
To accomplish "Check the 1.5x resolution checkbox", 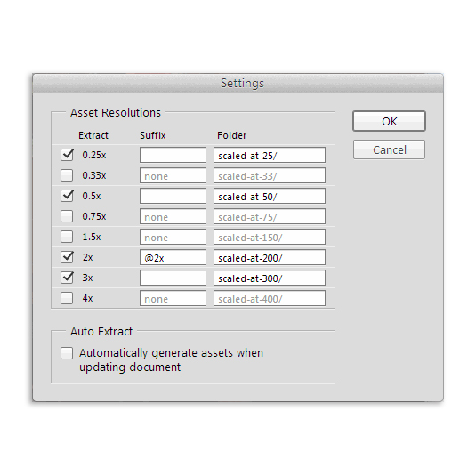I will pos(67,237).
